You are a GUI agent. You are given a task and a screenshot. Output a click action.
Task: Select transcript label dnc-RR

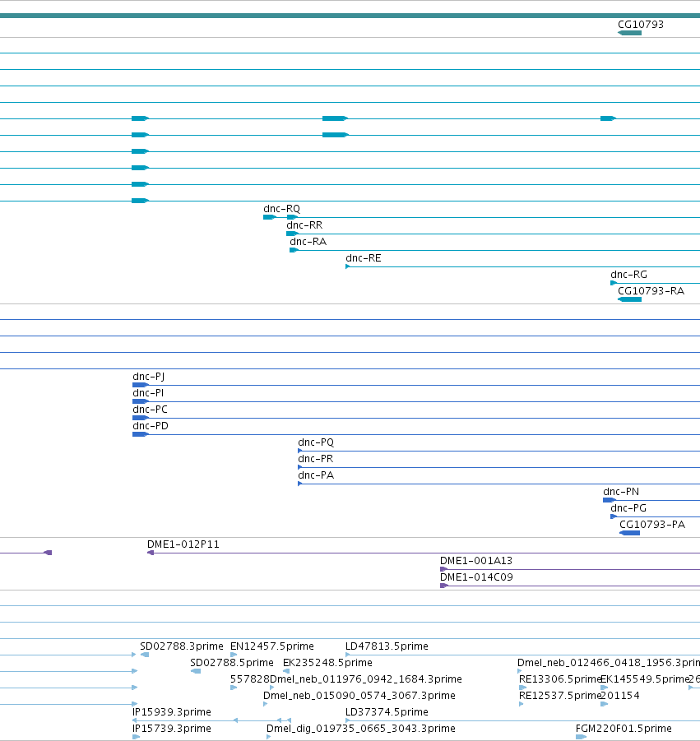click(304, 225)
